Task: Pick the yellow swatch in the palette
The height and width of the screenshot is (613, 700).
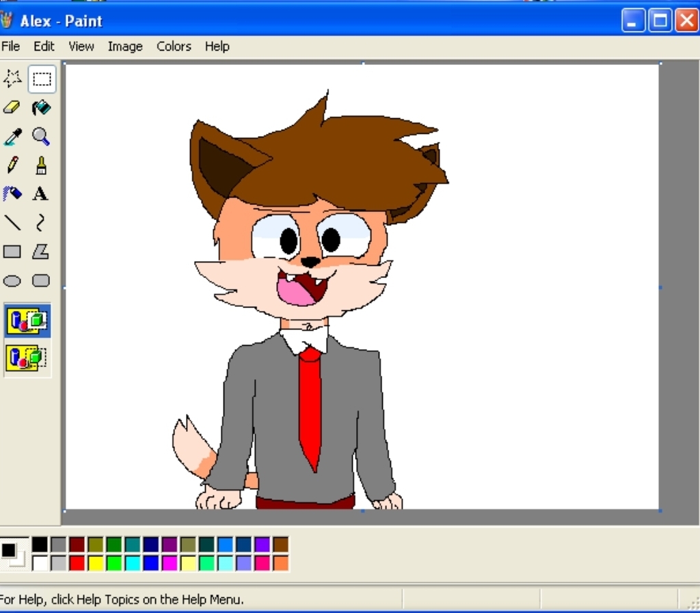Action: pyautogui.click(x=96, y=563)
